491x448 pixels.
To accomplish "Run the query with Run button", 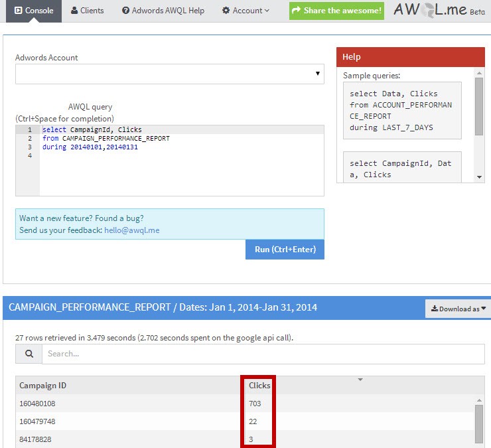I will pyautogui.click(x=285, y=250).
